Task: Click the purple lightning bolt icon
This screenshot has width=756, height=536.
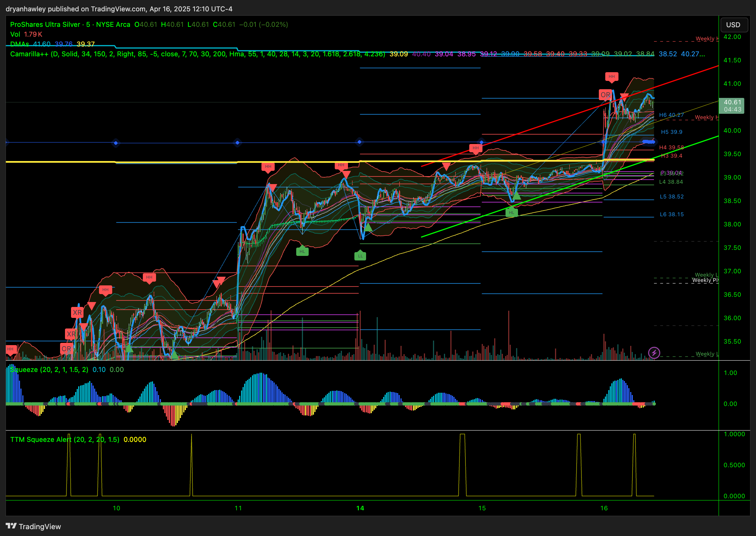Action: pos(654,353)
